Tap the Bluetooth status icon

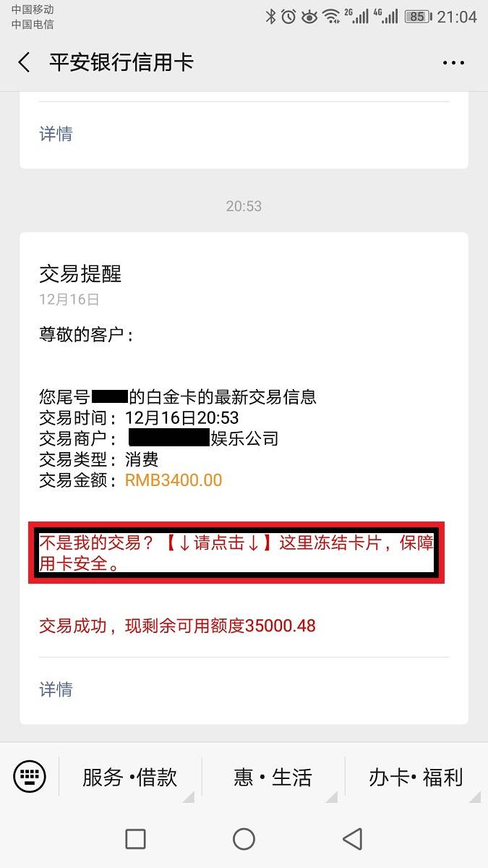click(270, 16)
